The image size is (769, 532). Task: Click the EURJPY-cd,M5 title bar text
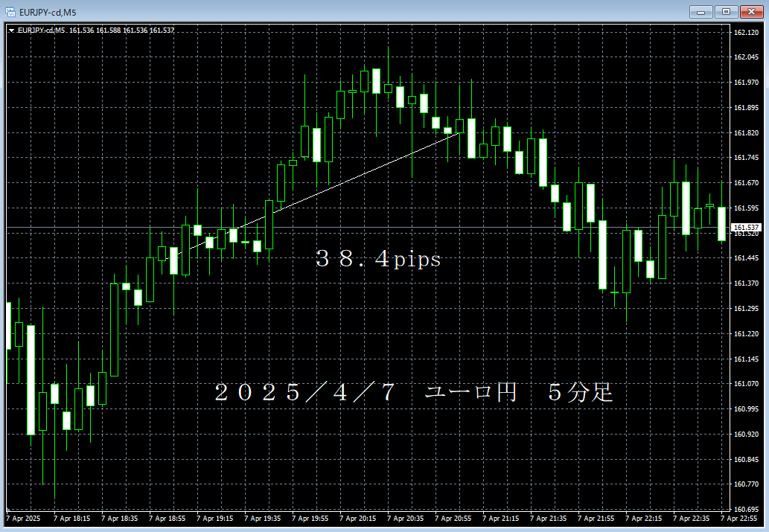click(x=48, y=12)
